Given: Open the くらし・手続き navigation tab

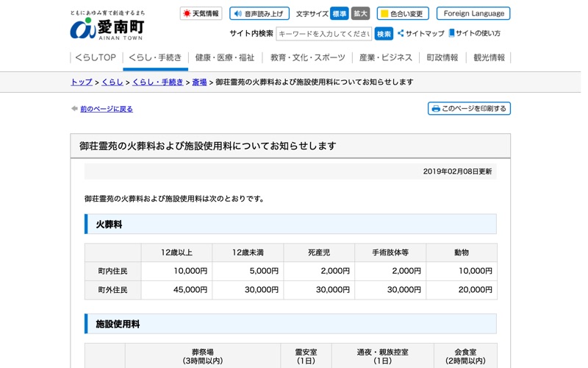Looking at the screenshot, I should point(155,57).
